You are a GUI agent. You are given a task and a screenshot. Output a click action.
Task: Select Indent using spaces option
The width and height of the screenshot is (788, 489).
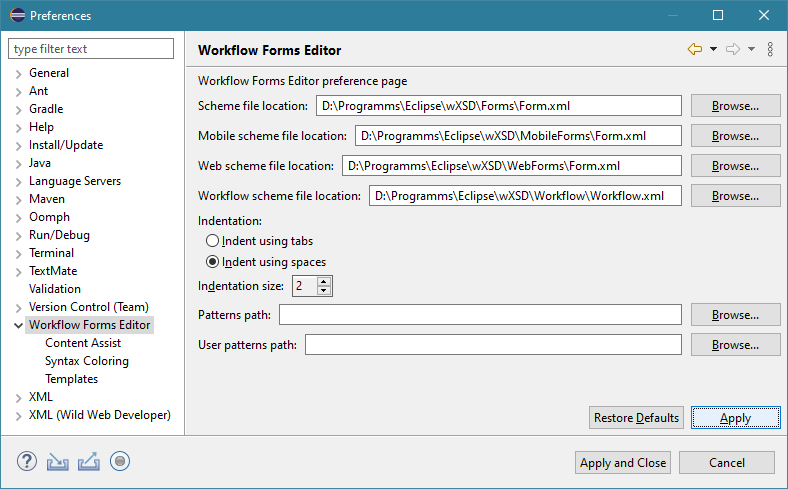pyautogui.click(x=212, y=262)
